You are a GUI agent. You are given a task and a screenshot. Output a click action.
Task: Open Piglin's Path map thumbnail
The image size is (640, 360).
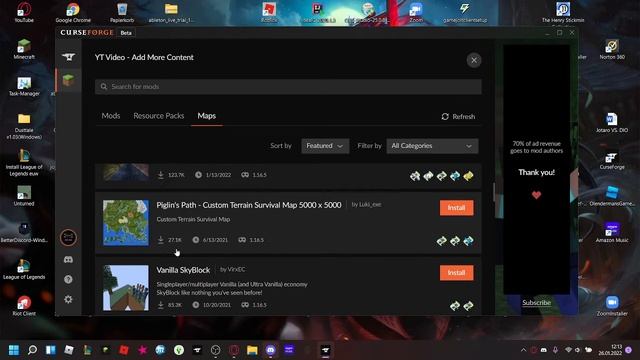coord(126,223)
